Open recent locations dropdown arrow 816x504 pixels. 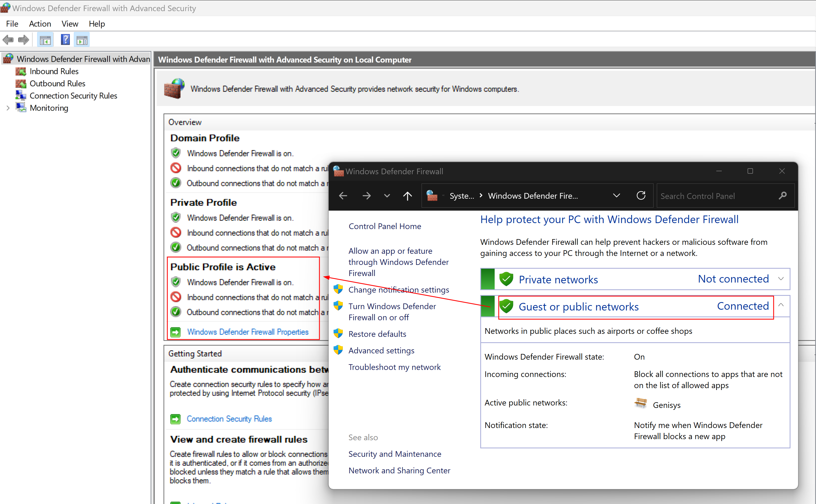click(387, 196)
